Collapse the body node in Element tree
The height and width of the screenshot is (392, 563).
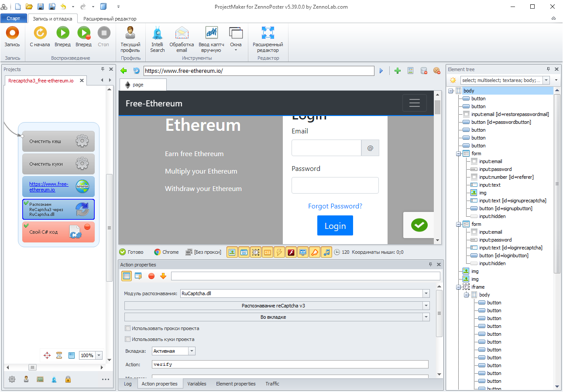[451, 91]
